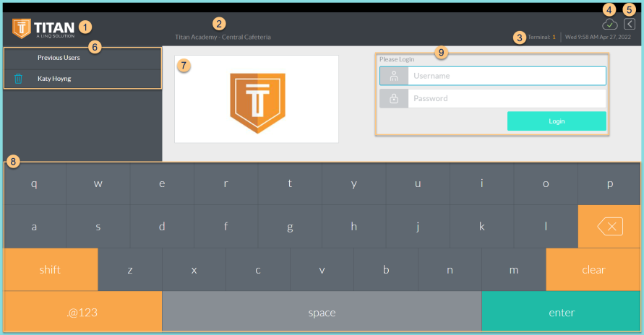The image size is (644, 335).
Task: Tap the l key
Action: [x=546, y=226]
